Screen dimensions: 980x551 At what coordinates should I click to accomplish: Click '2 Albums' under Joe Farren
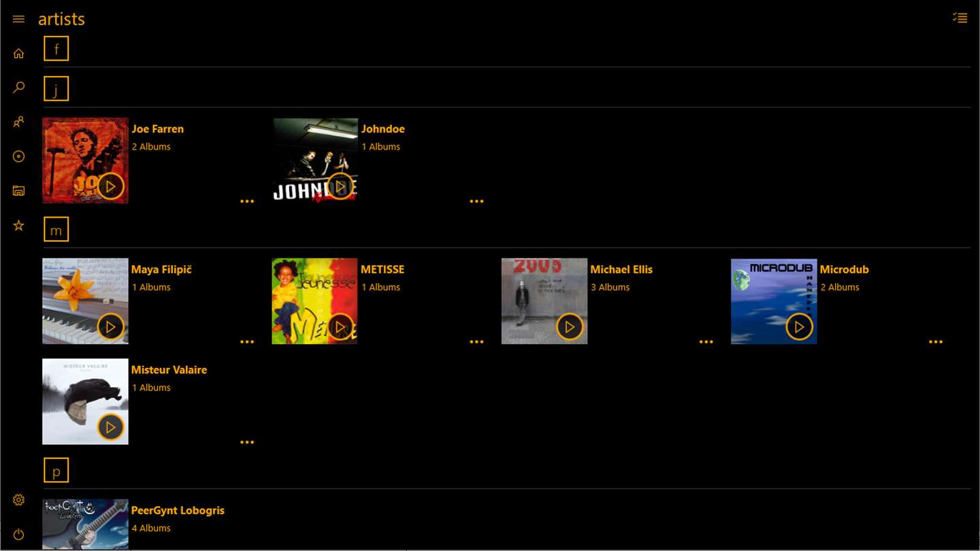(x=151, y=147)
